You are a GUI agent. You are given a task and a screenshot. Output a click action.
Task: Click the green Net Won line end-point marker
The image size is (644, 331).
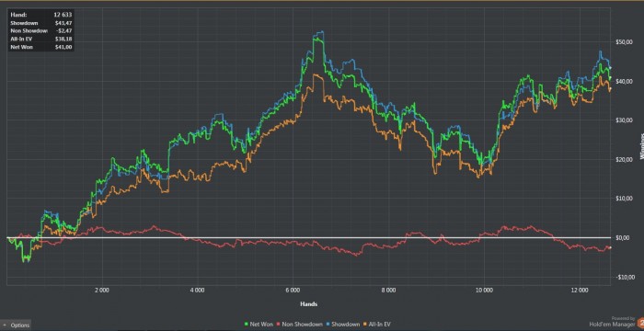click(x=610, y=77)
